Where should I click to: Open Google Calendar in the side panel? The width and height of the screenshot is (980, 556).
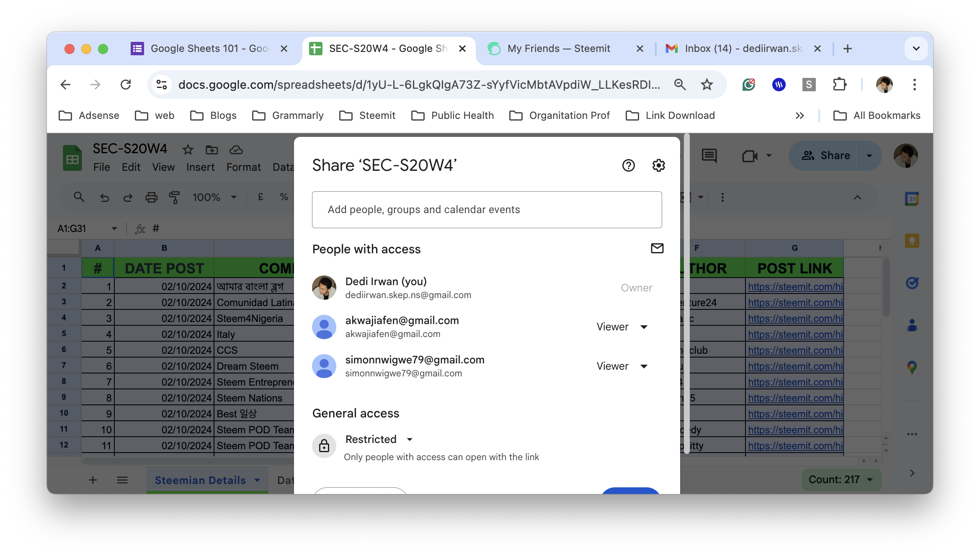pos(912,198)
